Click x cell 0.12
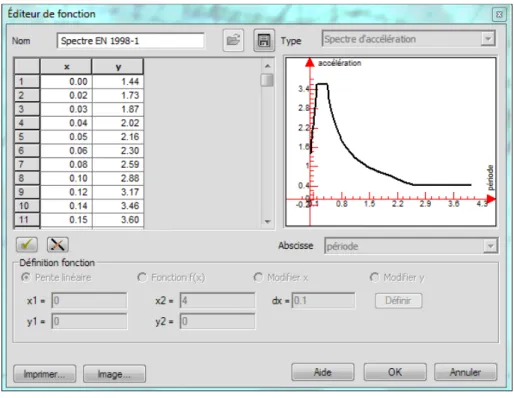 point(66,192)
